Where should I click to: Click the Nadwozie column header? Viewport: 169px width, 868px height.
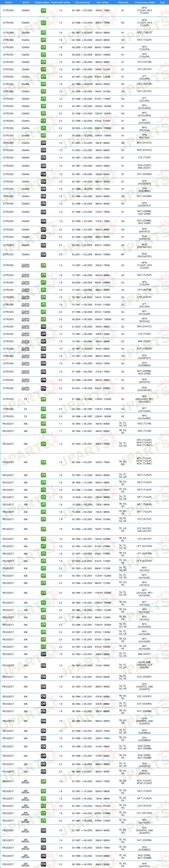coord(123,2)
